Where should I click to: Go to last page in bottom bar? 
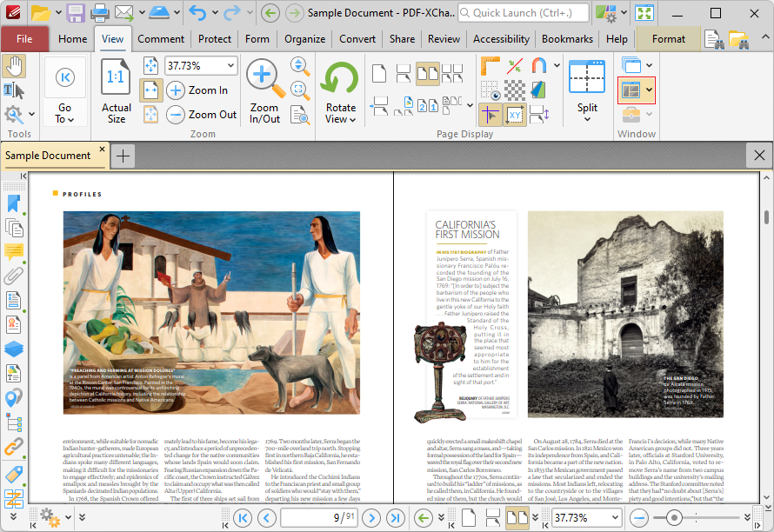coord(395,518)
